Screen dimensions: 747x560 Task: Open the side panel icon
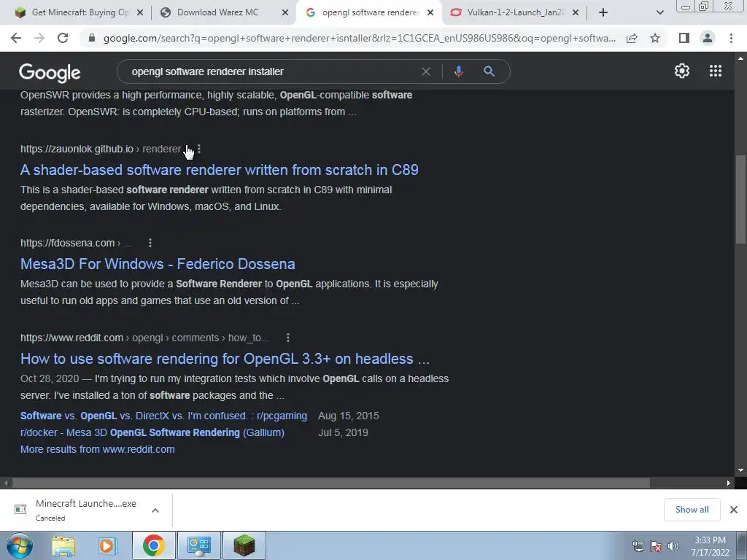point(684,38)
